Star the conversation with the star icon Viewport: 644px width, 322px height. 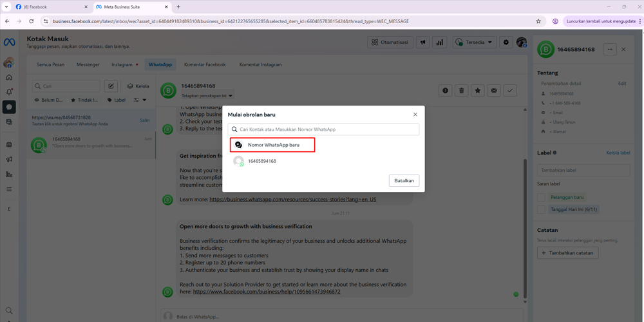pos(477,91)
